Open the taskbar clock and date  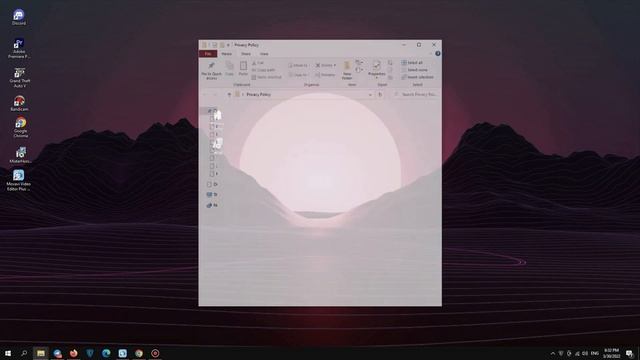[x=611, y=353]
